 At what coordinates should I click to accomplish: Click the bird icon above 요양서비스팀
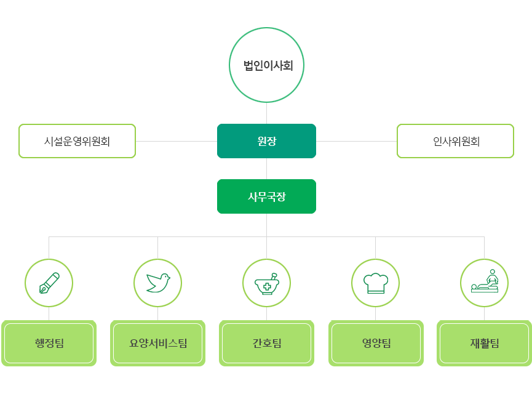point(158,283)
